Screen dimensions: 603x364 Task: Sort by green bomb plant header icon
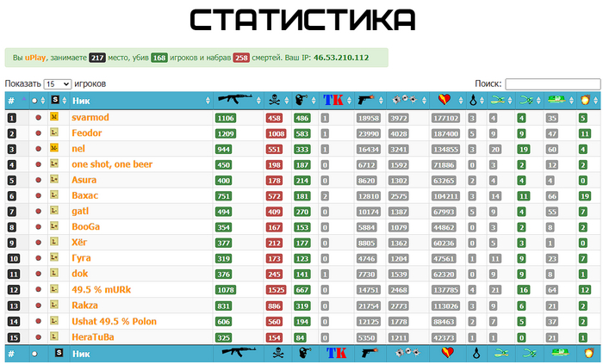point(556,100)
